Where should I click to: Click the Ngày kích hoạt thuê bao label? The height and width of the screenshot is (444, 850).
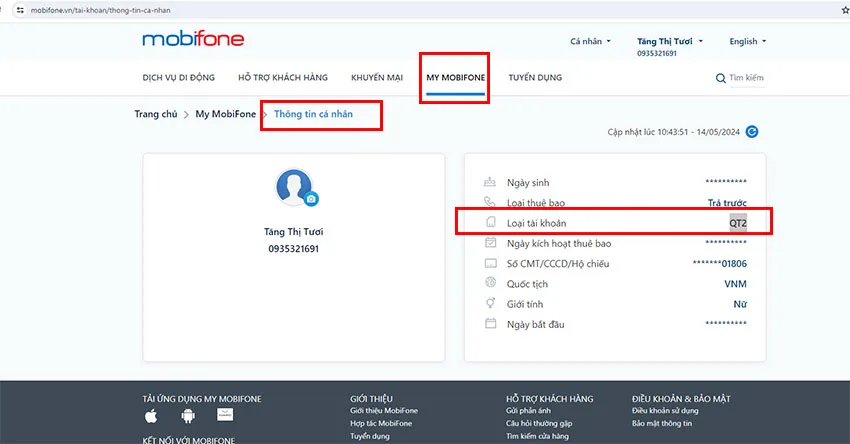(559, 243)
